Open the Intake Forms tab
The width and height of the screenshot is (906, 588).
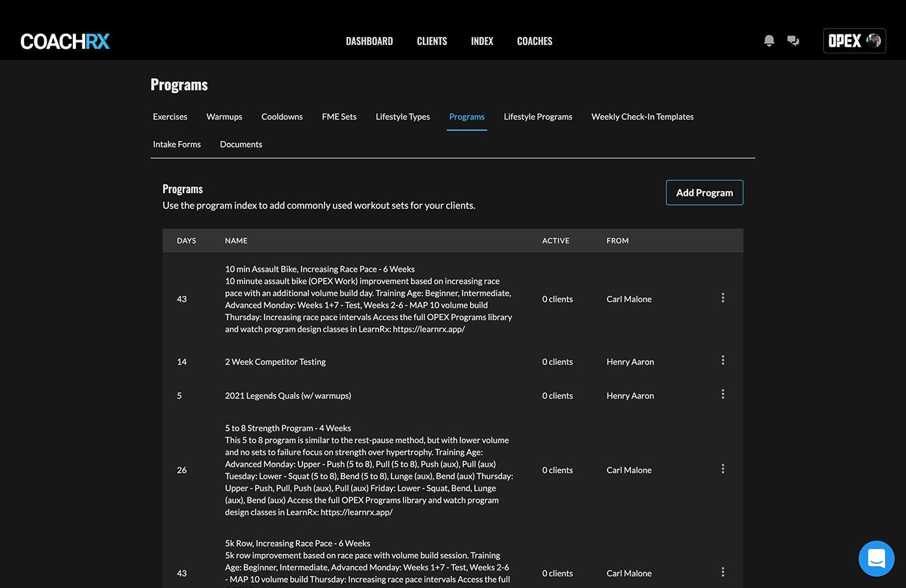(x=177, y=144)
